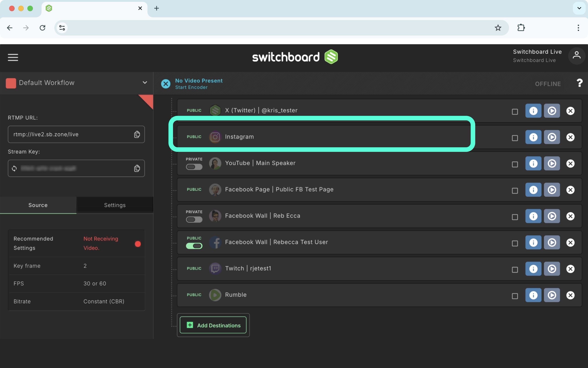Start stream to X (Twitter) destination
Image resolution: width=588 pixels, height=368 pixels.
[552, 111]
